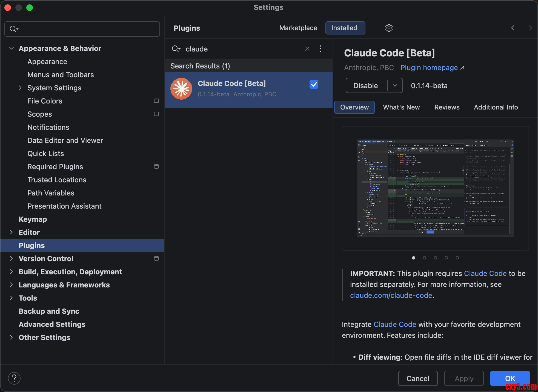Click the help question mark icon
The height and width of the screenshot is (392, 538).
click(14, 378)
